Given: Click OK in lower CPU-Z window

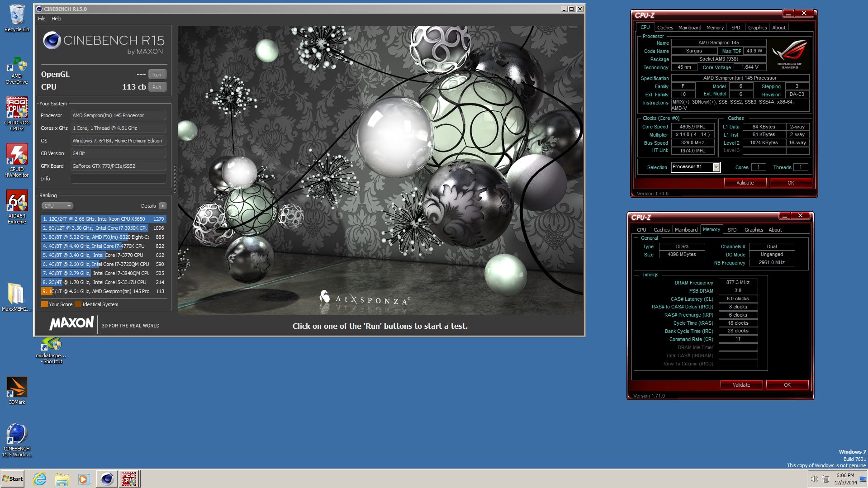Looking at the screenshot, I should point(787,385).
